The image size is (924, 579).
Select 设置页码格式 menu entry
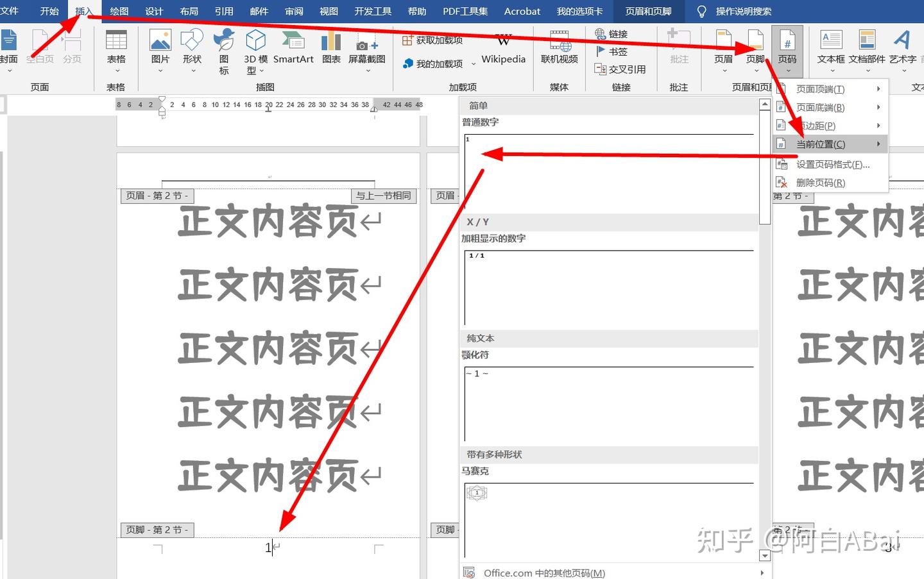click(832, 164)
